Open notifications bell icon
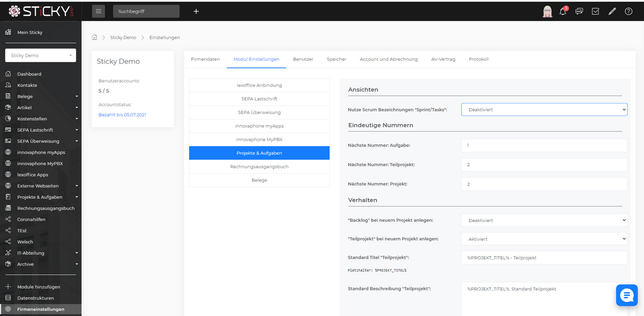The width and height of the screenshot is (644, 316). [563, 11]
